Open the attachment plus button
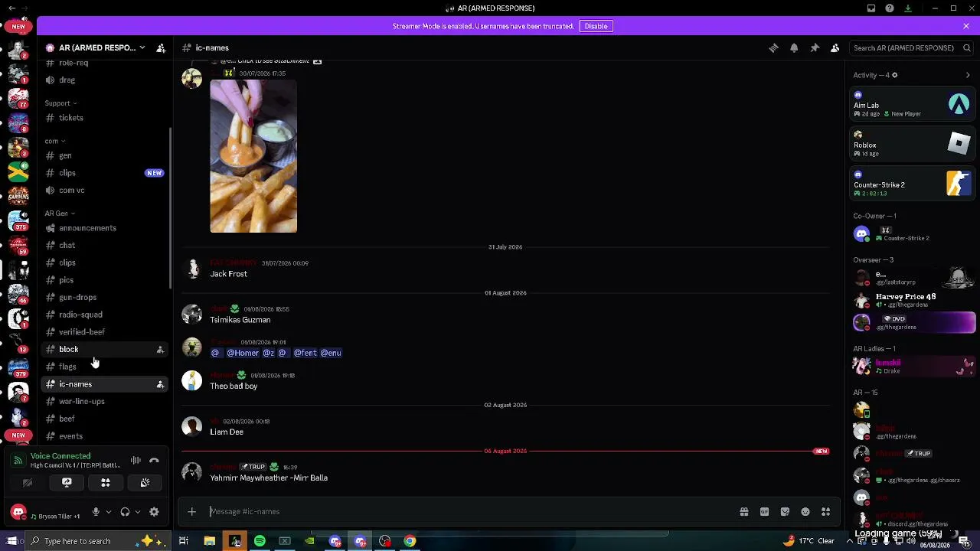980x551 pixels. tap(192, 512)
